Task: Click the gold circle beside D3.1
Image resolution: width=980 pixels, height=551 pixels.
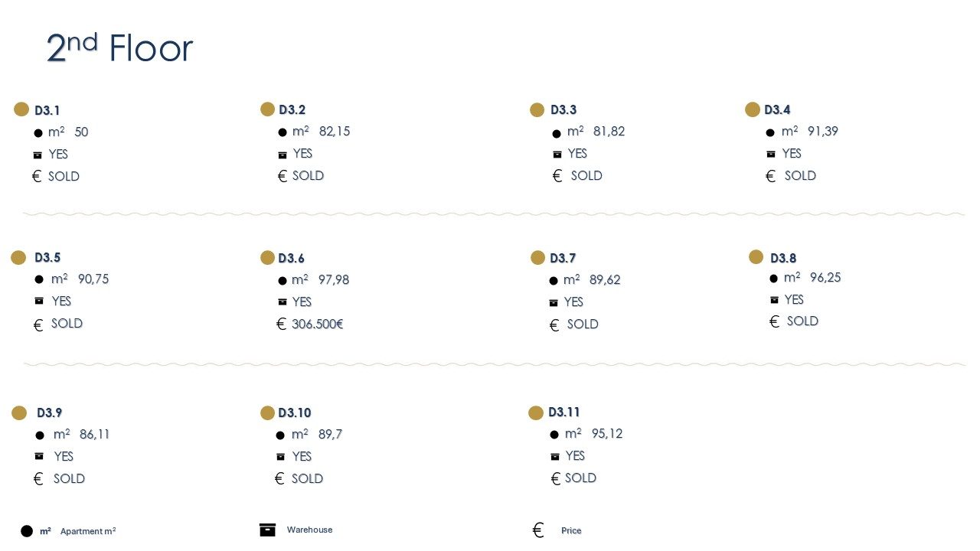Action: click(x=21, y=109)
